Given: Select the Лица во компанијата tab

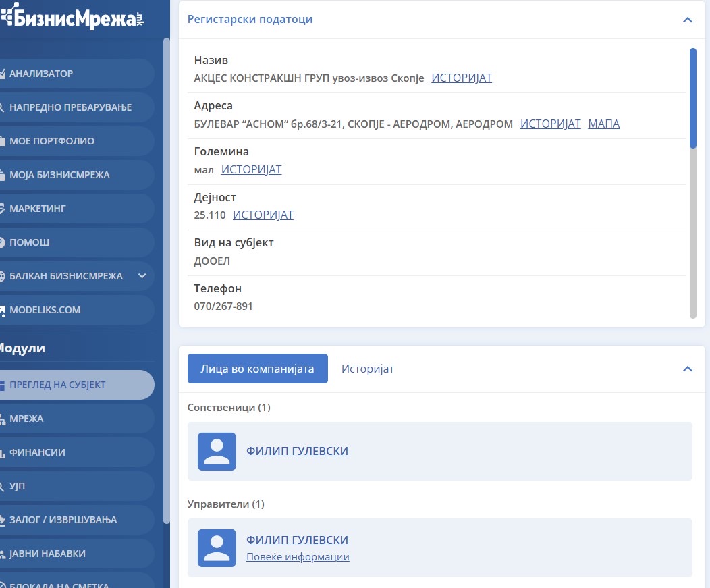Looking at the screenshot, I should 257,369.
